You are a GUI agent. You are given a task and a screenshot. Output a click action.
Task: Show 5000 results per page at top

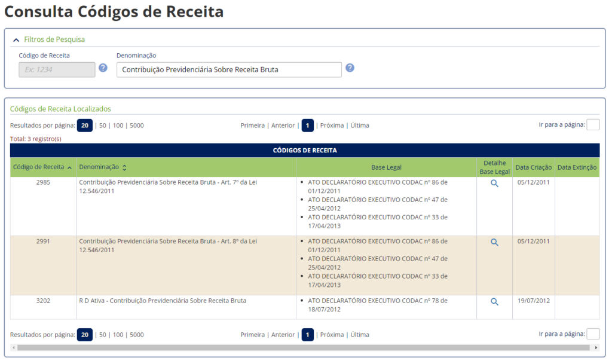click(x=136, y=126)
